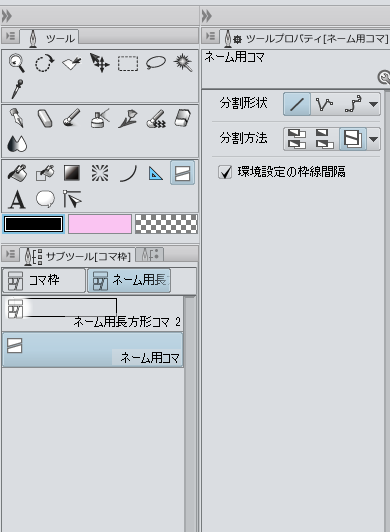Choose the transparent checkered color swatch
This screenshot has height=532, width=390.
[166, 224]
